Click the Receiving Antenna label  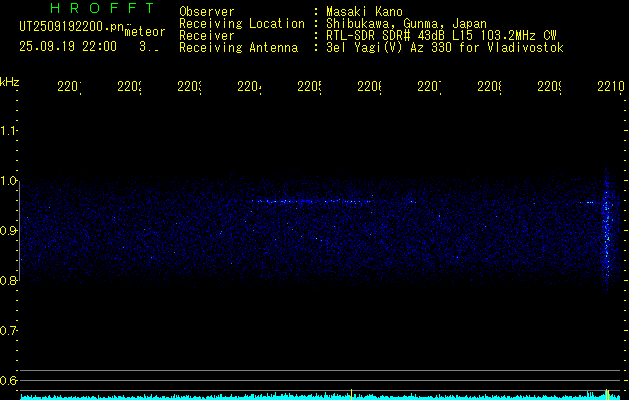pos(238,48)
